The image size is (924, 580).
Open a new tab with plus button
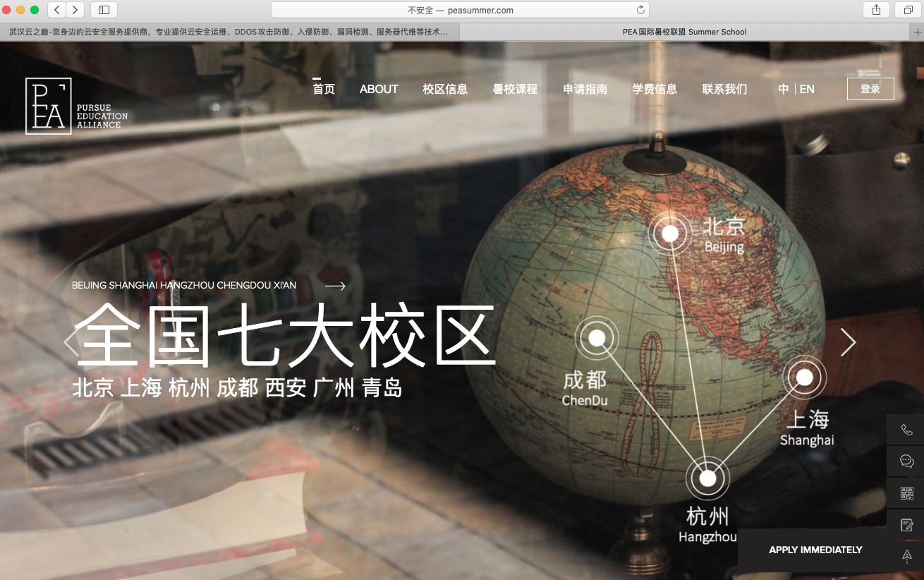(918, 32)
